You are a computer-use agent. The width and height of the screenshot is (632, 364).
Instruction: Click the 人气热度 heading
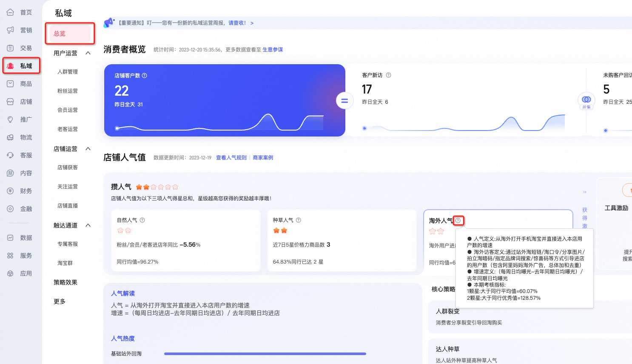click(123, 338)
